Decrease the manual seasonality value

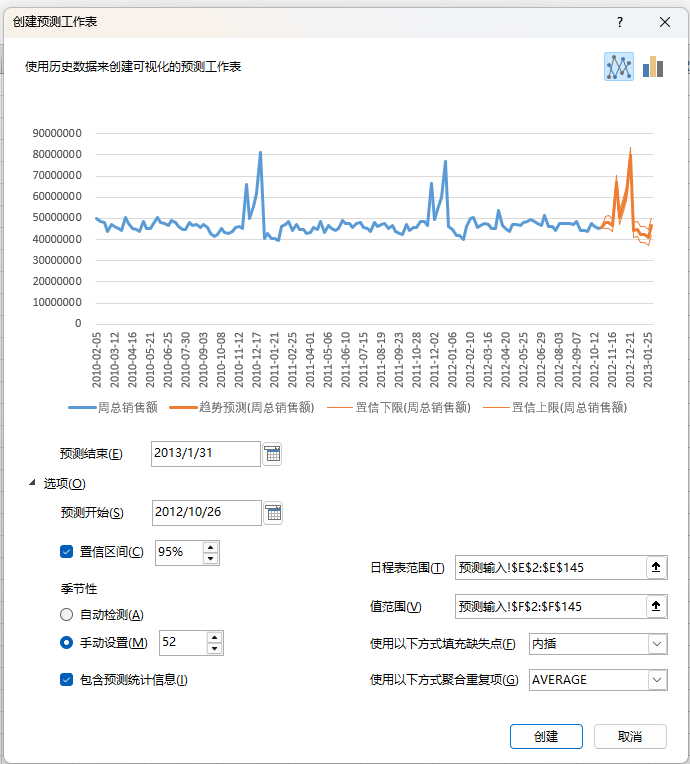point(214,649)
